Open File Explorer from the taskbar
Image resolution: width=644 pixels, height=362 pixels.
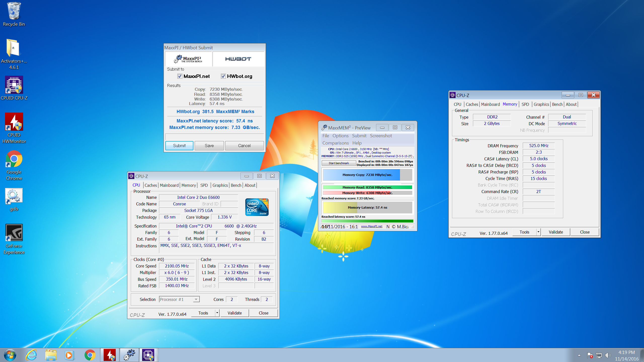click(x=51, y=355)
